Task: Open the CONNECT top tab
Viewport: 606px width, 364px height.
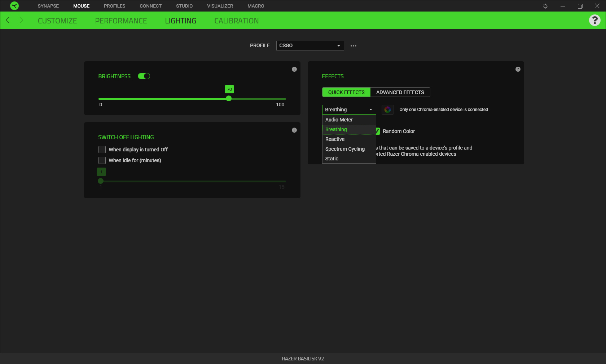Action: [151, 6]
